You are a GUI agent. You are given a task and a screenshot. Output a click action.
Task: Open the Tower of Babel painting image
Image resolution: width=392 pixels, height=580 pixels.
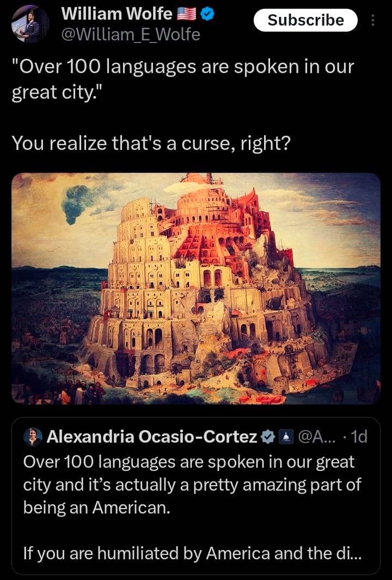pyautogui.click(x=196, y=288)
